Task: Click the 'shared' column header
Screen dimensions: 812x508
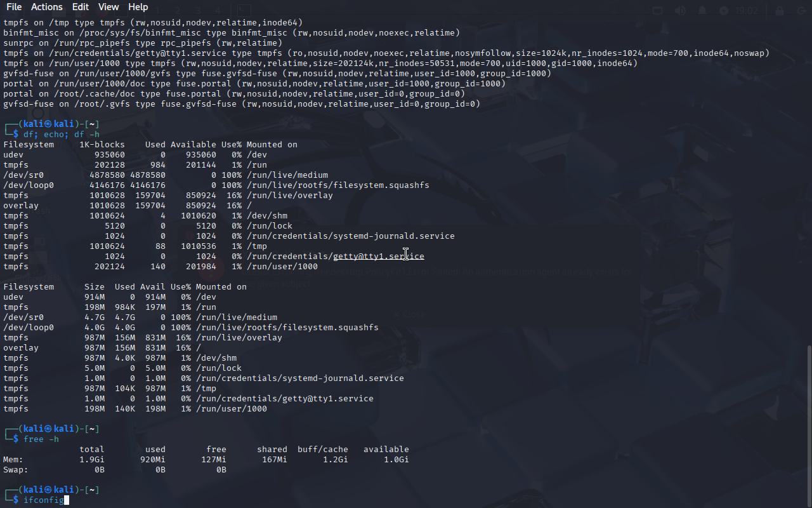Action: [x=272, y=450]
